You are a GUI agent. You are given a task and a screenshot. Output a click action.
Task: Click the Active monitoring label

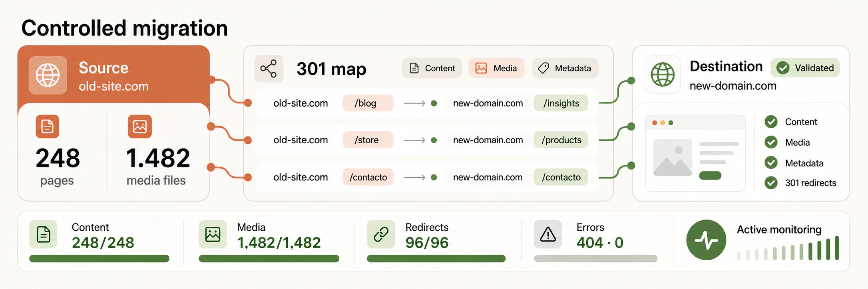point(779,230)
